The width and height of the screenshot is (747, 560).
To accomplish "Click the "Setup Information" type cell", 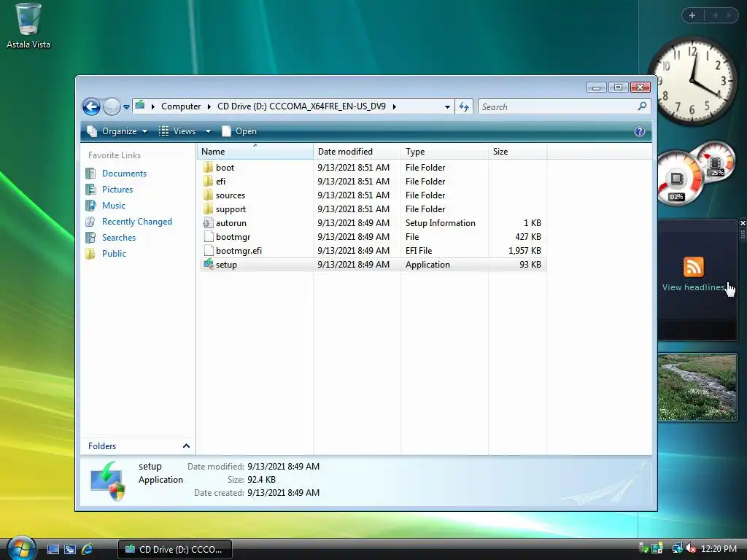I will coord(440,223).
